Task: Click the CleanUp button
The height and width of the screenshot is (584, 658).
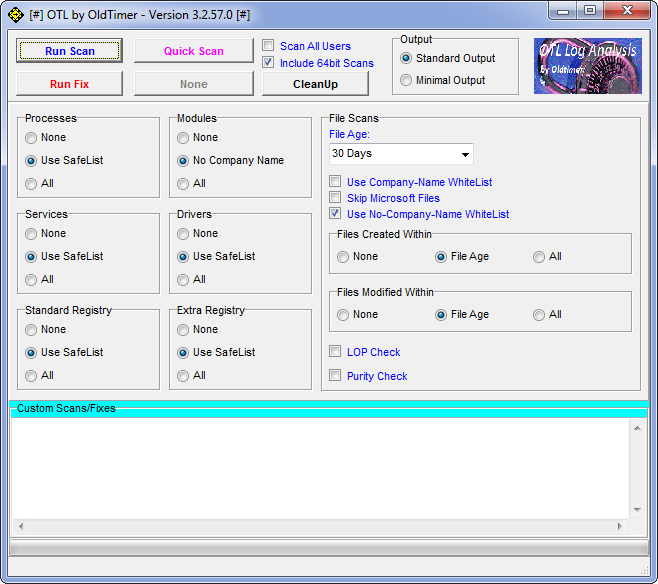Action: 315,84
